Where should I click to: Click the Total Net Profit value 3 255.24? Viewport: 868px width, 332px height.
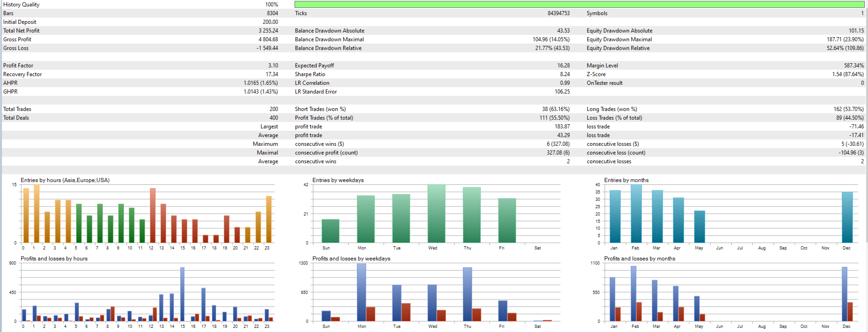[268, 31]
